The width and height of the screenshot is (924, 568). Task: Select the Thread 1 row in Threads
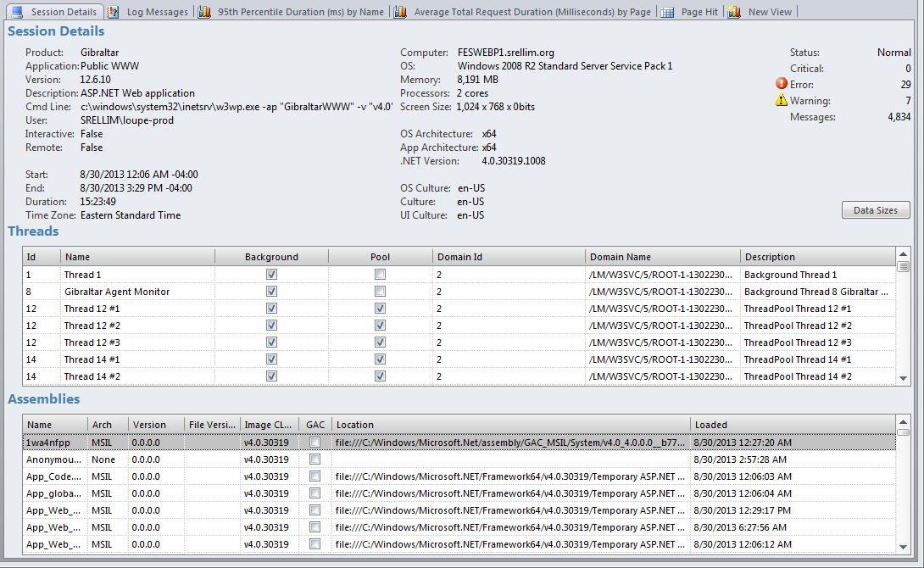pyautogui.click(x=82, y=274)
